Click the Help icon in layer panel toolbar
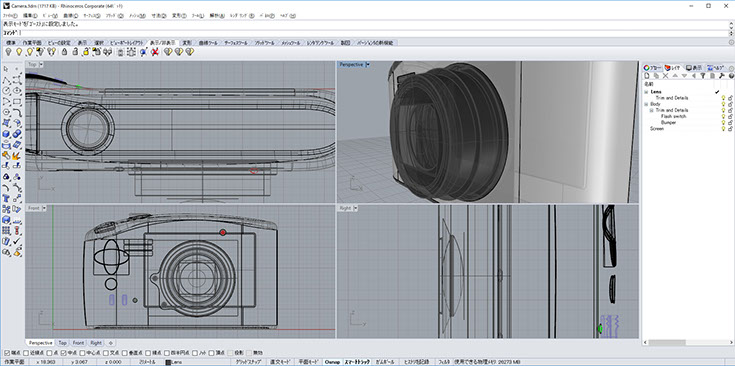This screenshot has width=735, height=366. click(731, 75)
